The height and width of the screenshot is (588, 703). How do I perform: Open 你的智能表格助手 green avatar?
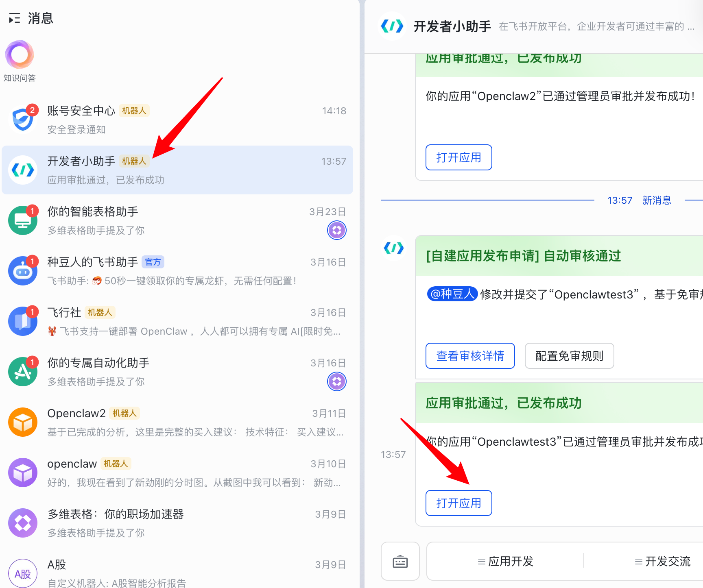(x=23, y=220)
